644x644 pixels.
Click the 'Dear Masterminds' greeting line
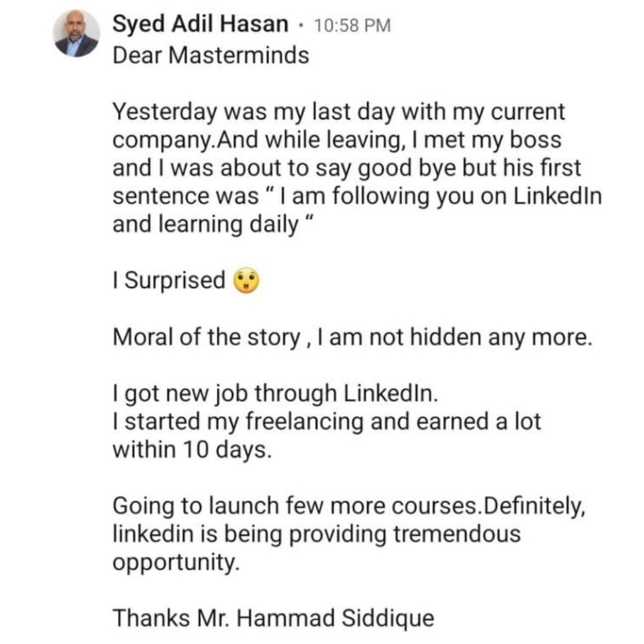click(210, 55)
